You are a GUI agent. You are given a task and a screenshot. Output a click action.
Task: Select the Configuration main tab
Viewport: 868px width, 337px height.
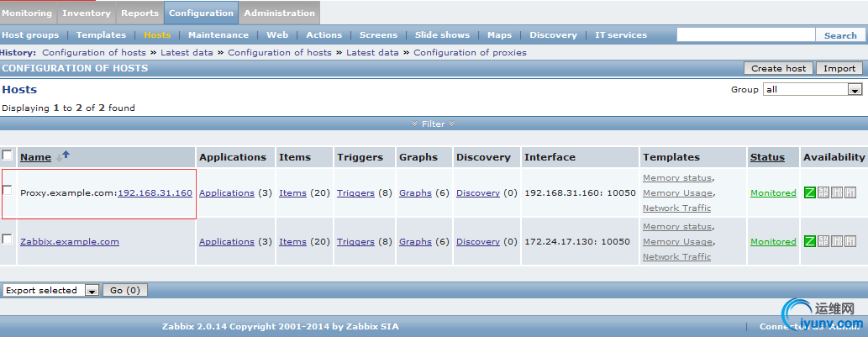(202, 13)
